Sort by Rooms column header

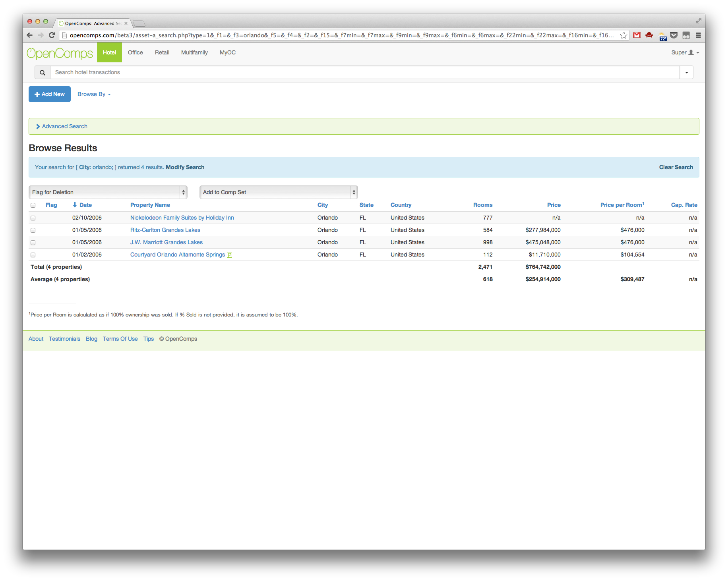[x=483, y=205]
